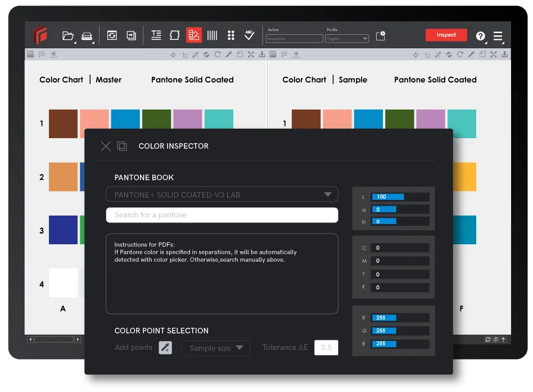533x392 pixels.
Task: Select the eyedropper in Master pane toolbar
Action: (x=229, y=54)
